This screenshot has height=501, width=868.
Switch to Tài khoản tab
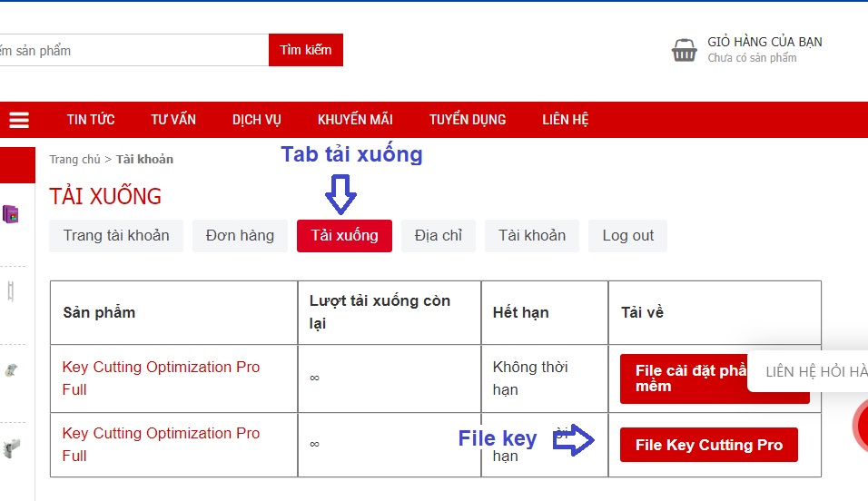click(532, 236)
